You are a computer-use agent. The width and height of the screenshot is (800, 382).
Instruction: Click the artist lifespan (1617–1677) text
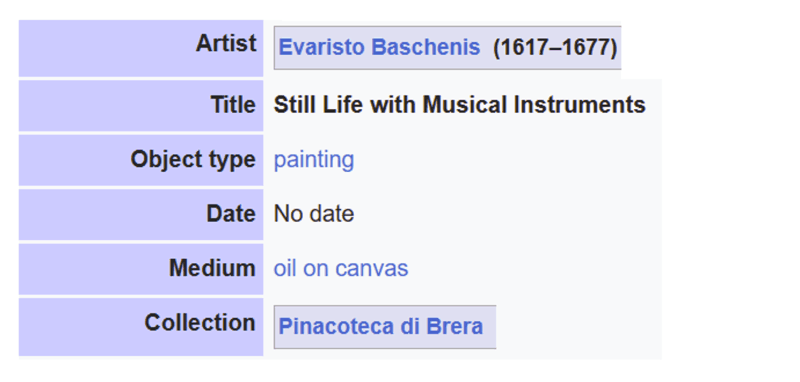(x=555, y=47)
